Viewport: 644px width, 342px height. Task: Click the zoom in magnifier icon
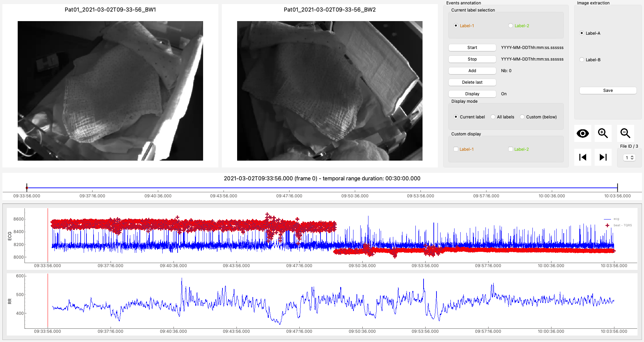point(603,133)
